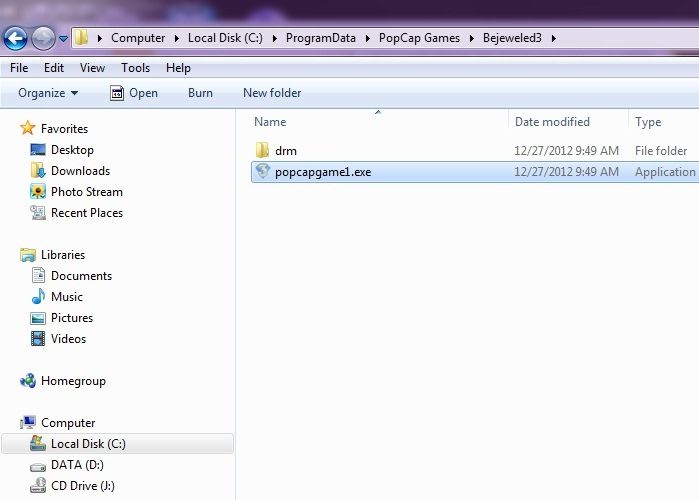Viewport: 699px width, 500px height.
Task: Click the CD Drive (J:) disc icon
Action: [38, 485]
